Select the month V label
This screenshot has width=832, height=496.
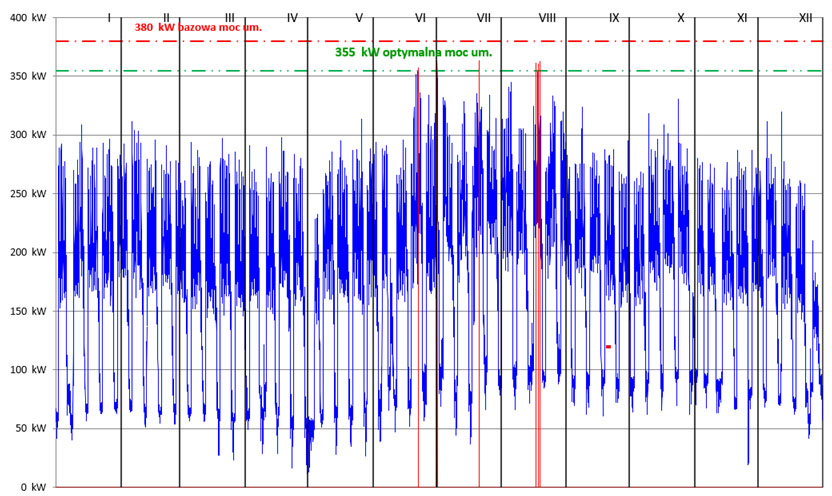click(x=359, y=18)
